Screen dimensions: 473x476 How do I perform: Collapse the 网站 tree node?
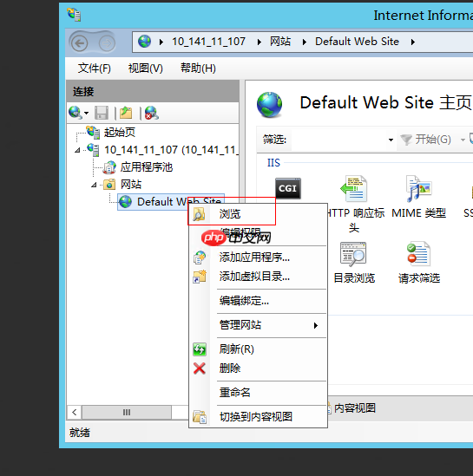point(94,185)
